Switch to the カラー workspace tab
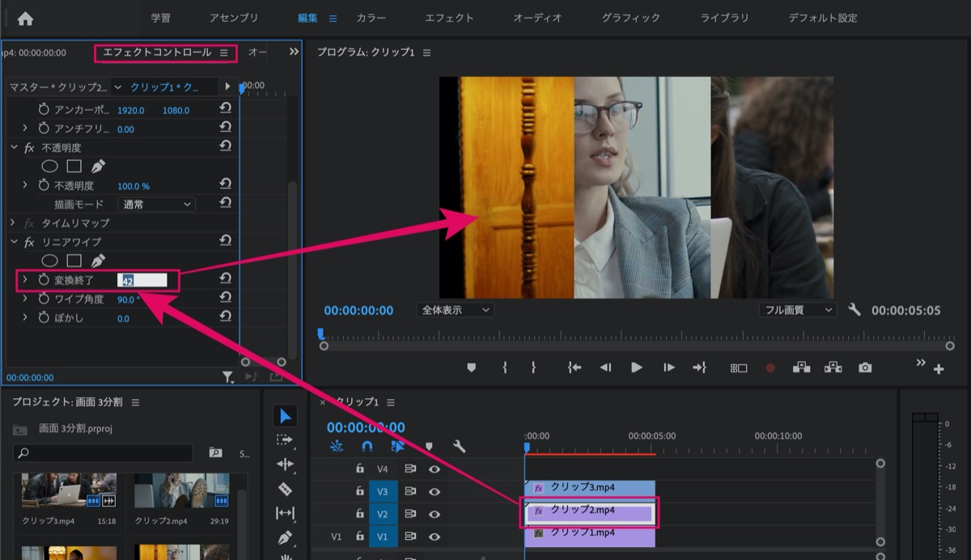The image size is (971, 560). pos(371,18)
